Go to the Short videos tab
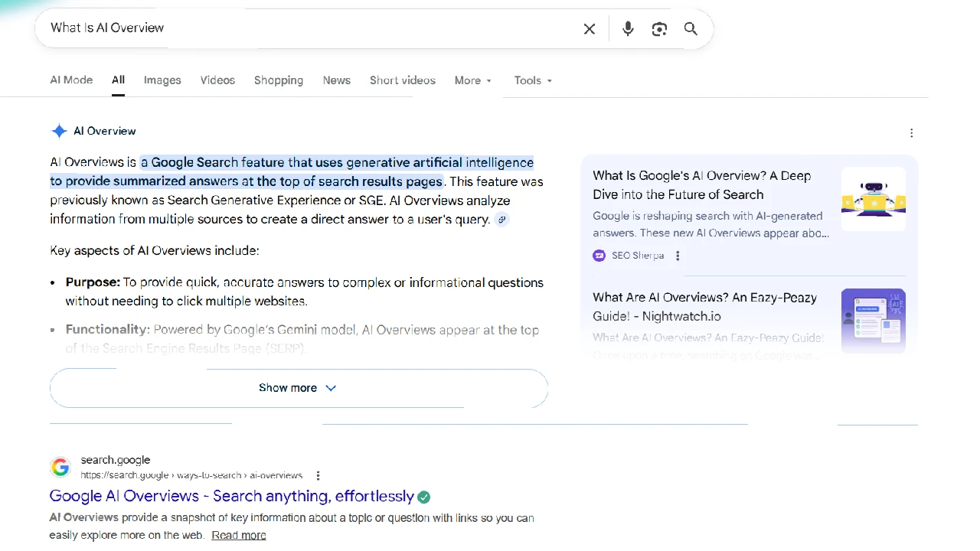 402,80
